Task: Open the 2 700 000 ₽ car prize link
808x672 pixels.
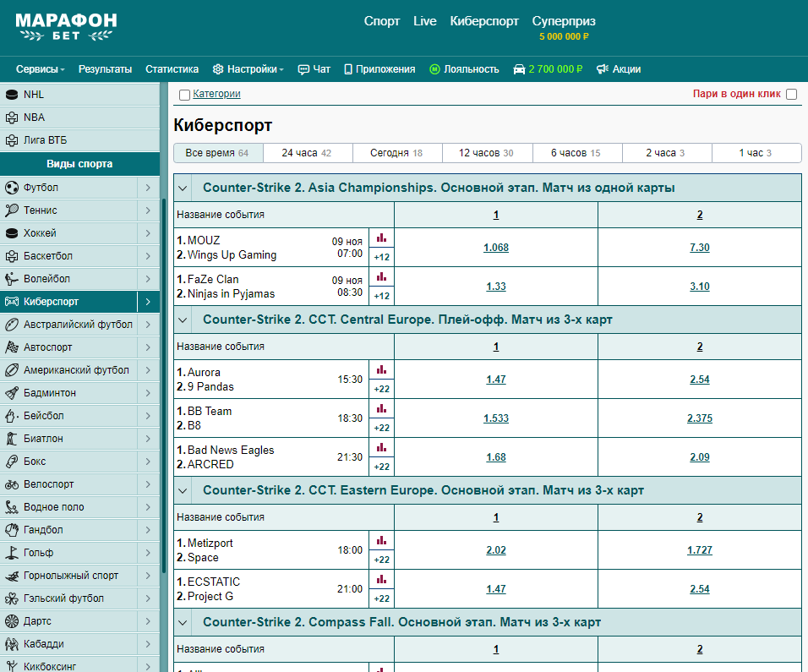Action: point(548,69)
